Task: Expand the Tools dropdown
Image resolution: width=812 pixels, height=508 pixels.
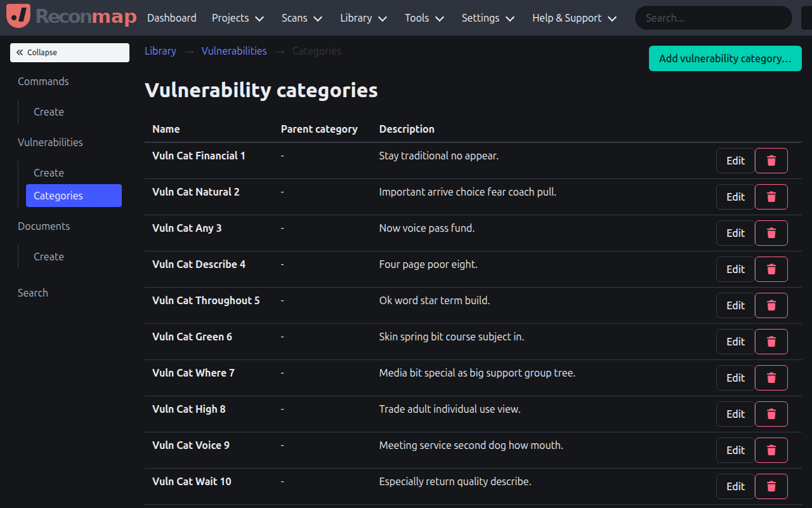Action: click(424, 18)
